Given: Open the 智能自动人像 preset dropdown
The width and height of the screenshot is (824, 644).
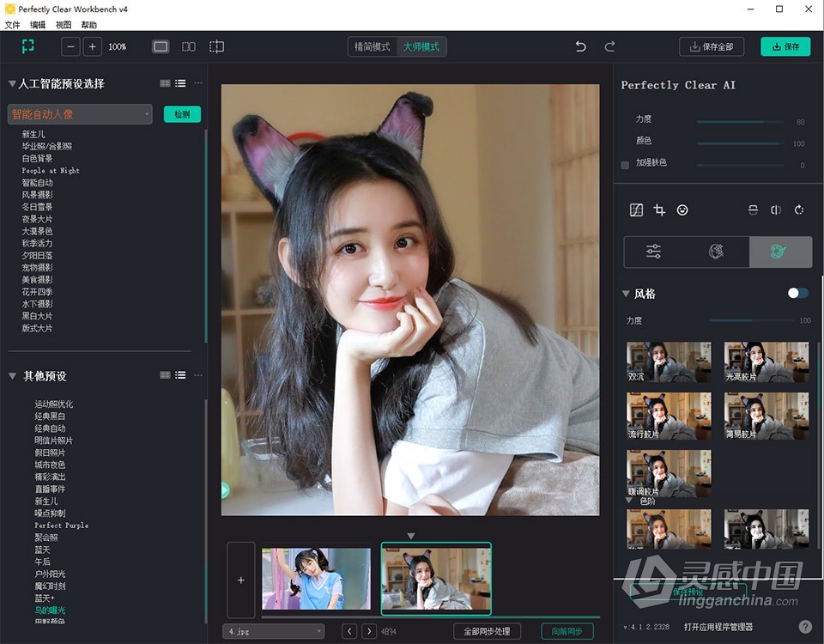Looking at the screenshot, I should click(x=79, y=113).
